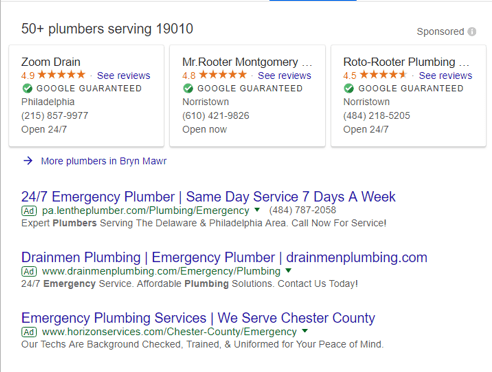This screenshot has height=372, width=492.
Task: Click the Ad badge for lentheplumber listing
Action: (29, 211)
